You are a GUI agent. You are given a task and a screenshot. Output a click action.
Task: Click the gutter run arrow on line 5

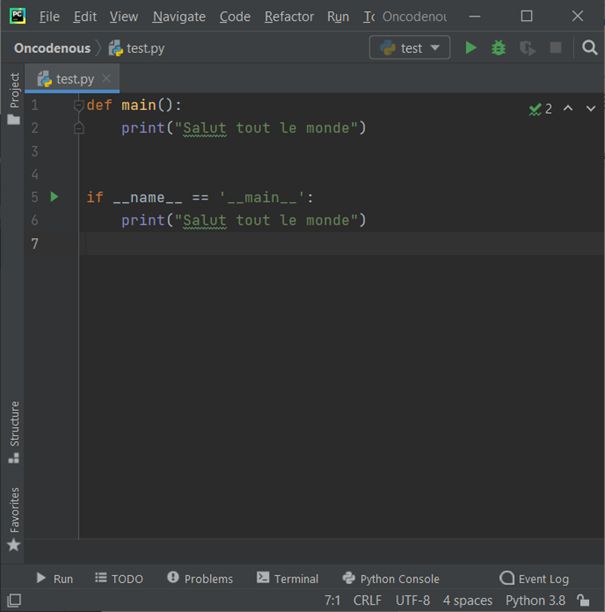click(54, 197)
